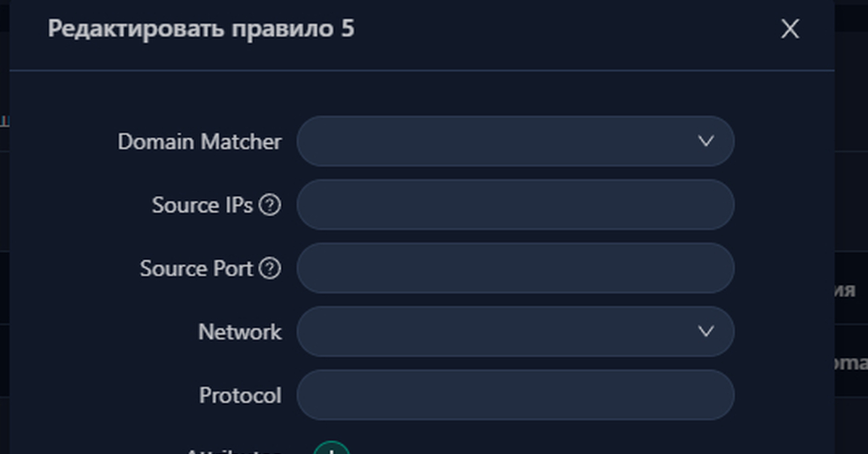Click the dialog title Редактировать правило 5
This screenshot has height=454, width=868.
click(200, 29)
